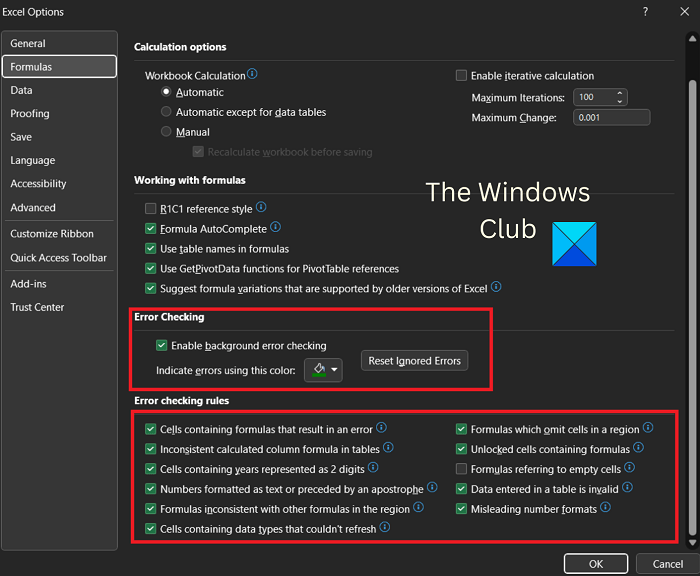Image resolution: width=700 pixels, height=576 pixels.
Task: Disable Enable background error checking
Action: click(162, 345)
